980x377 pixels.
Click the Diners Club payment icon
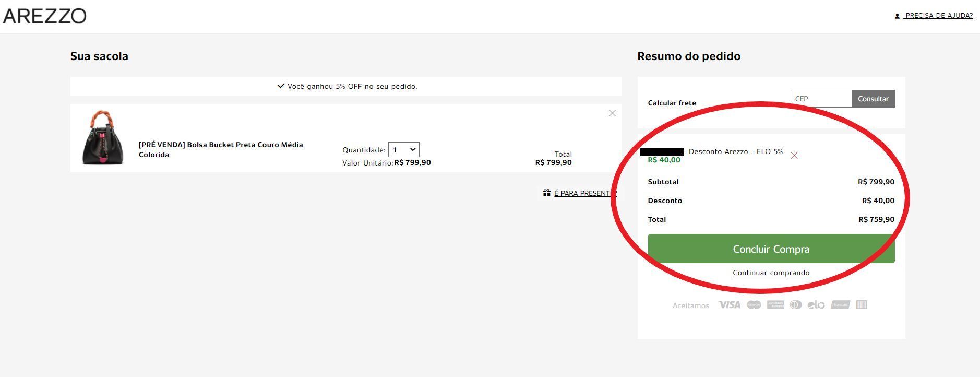796,305
